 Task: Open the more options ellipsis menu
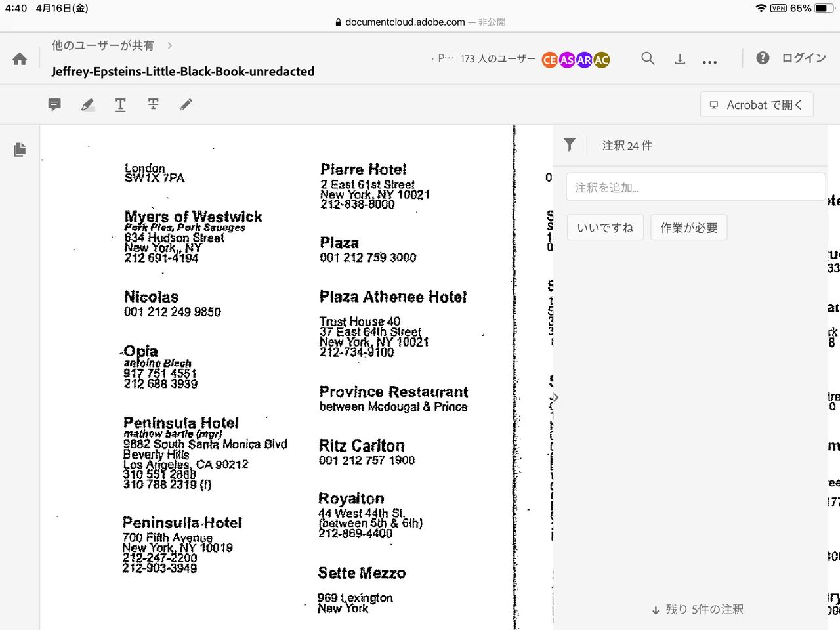tap(709, 62)
